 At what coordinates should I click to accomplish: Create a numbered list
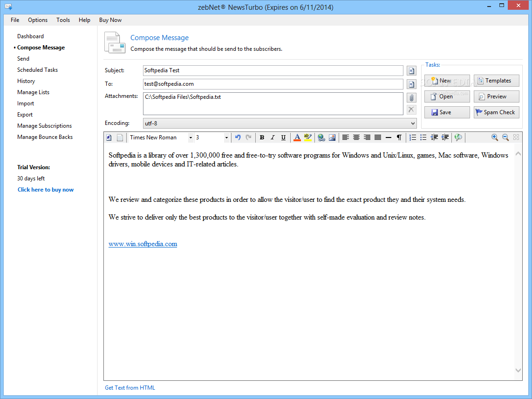coord(413,137)
